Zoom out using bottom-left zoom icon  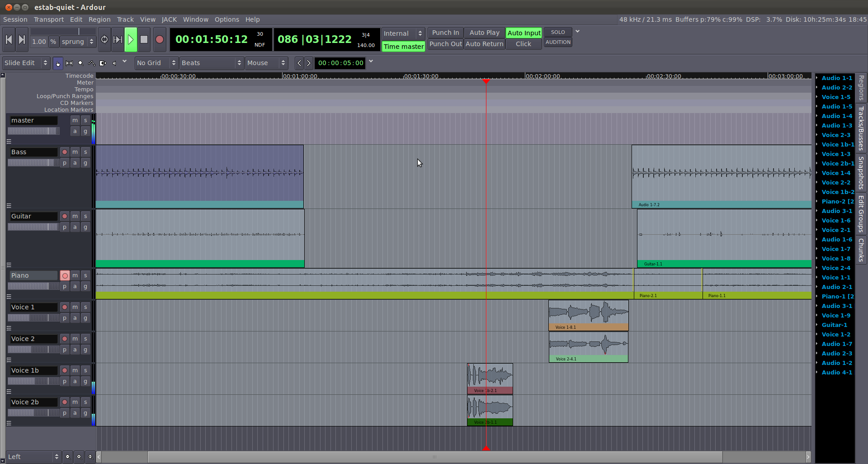point(68,457)
